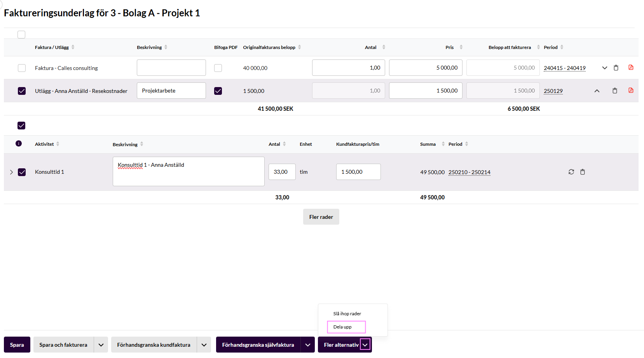Sort invoice table by Pris
The width and height of the screenshot is (644, 358).
pos(461,47)
